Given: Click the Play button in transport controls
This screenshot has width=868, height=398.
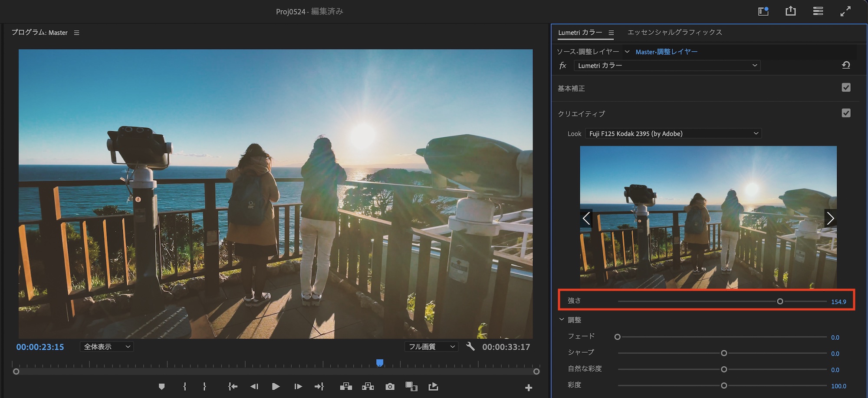Looking at the screenshot, I should (x=276, y=386).
